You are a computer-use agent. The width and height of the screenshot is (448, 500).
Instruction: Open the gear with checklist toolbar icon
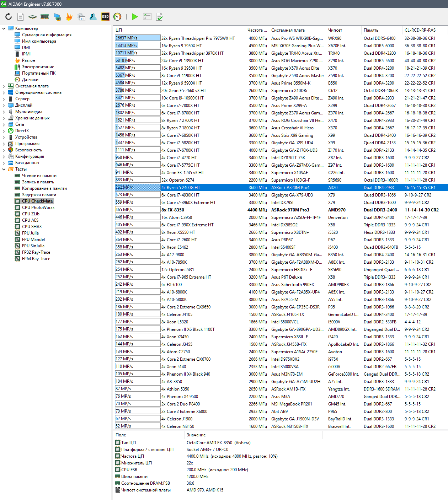(81, 17)
